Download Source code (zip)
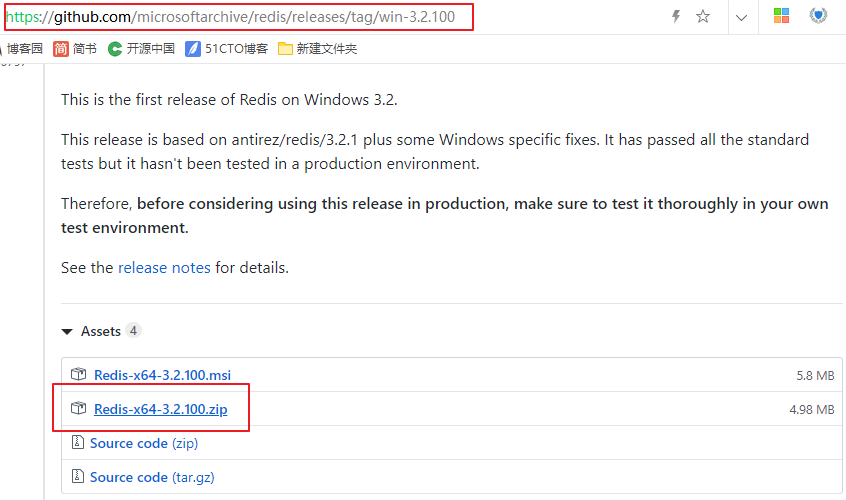Image resolution: width=846 pixels, height=500 pixels. (144, 443)
